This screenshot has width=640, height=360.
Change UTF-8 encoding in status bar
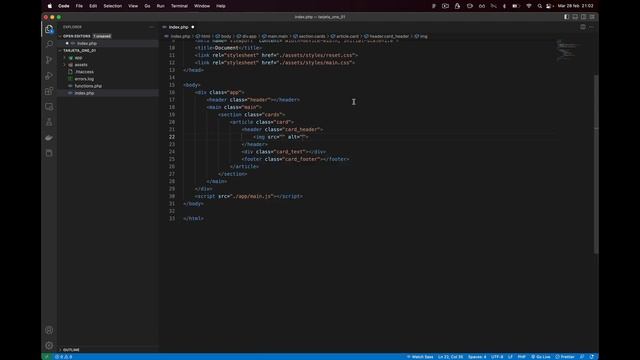pos(497,357)
